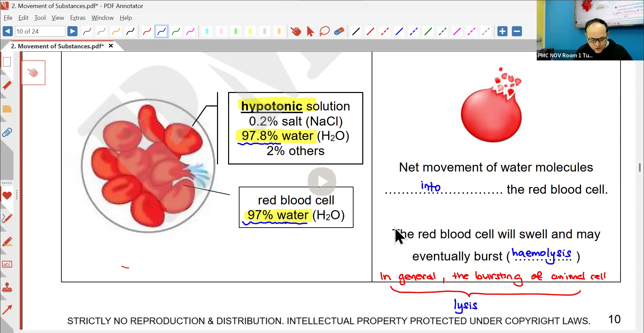644x333 pixels.
Task: Select the pan hand tool in toolbar
Action: (x=296, y=32)
